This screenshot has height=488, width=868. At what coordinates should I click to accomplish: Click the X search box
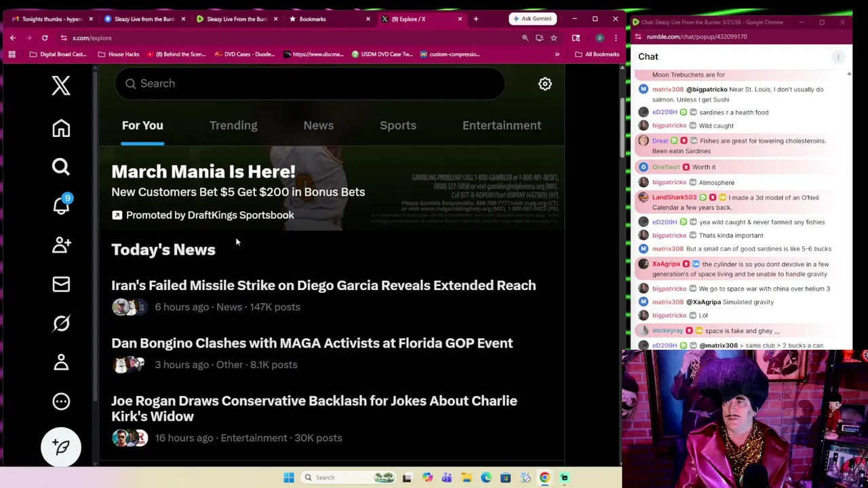pos(309,83)
